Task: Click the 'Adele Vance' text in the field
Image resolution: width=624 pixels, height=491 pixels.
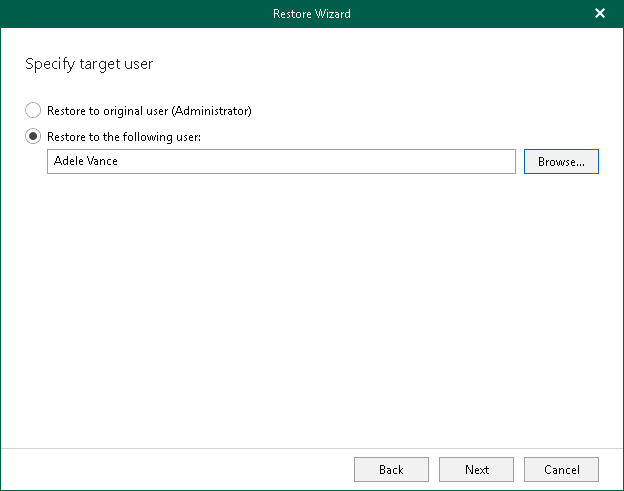Action: click(86, 161)
